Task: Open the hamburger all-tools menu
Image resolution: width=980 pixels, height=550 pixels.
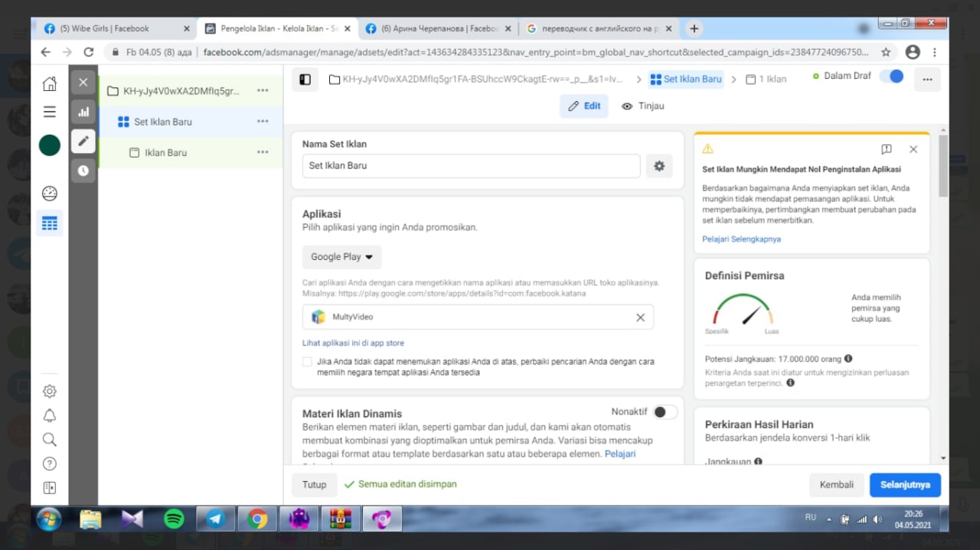Action: 49,112
